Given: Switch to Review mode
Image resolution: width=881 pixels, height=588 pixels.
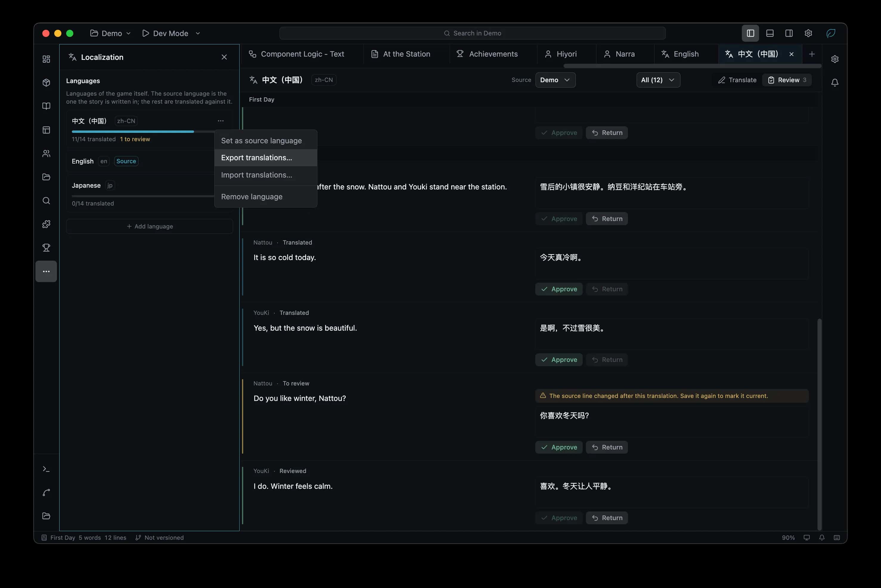Looking at the screenshot, I should (x=787, y=80).
